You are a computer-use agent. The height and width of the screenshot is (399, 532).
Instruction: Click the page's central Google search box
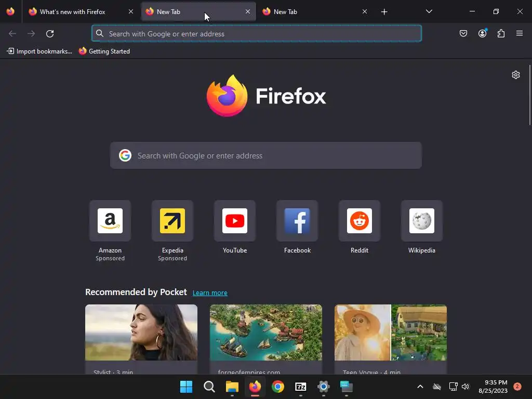(x=266, y=155)
